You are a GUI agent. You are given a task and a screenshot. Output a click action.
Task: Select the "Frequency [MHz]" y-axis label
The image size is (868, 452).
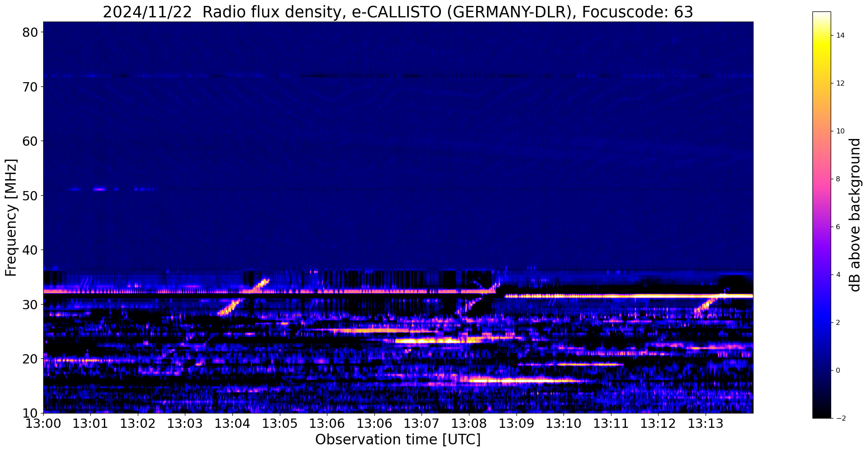11,218
